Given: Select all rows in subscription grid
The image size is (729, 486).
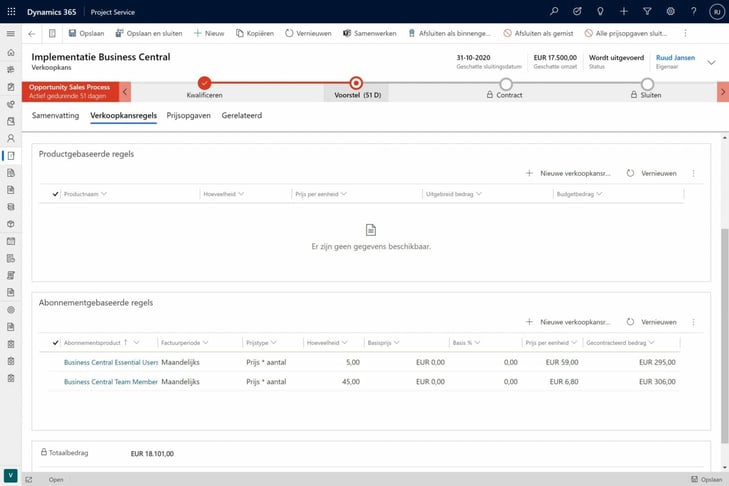Looking at the screenshot, I should 55,343.
